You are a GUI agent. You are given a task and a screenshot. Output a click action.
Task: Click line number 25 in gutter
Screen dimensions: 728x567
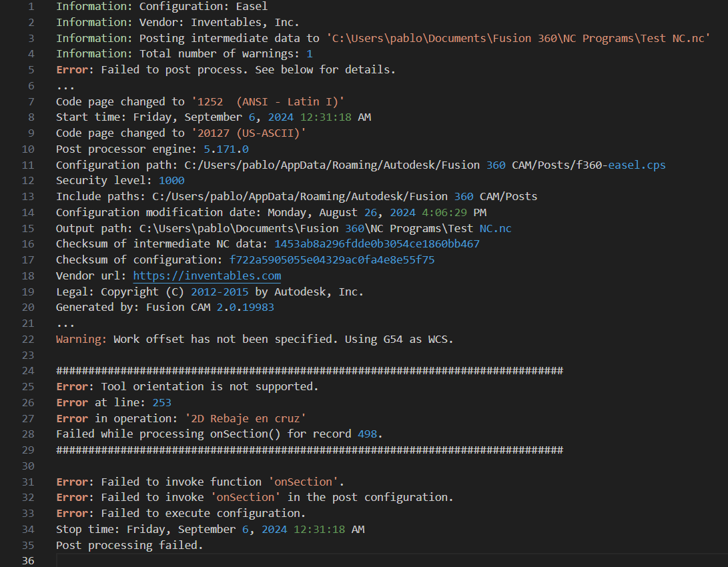point(28,386)
